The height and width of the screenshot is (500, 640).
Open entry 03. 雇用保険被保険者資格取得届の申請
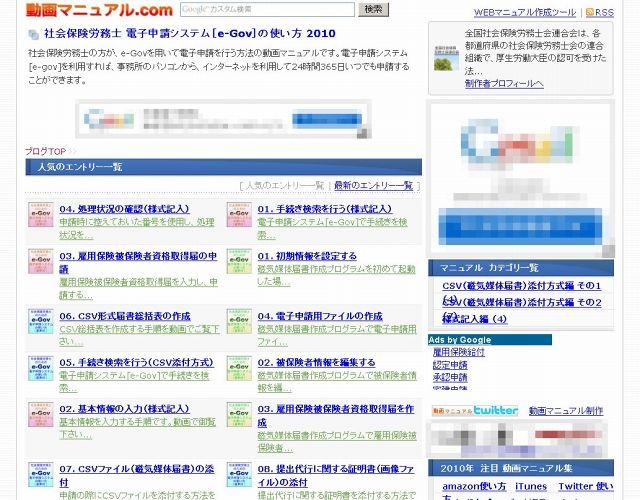[138, 262]
